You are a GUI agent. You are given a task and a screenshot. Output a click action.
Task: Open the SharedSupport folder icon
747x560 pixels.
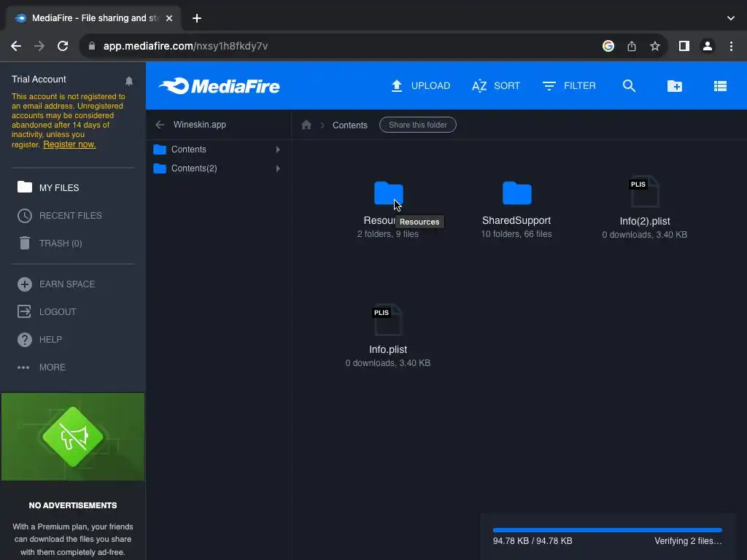(517, 192)
